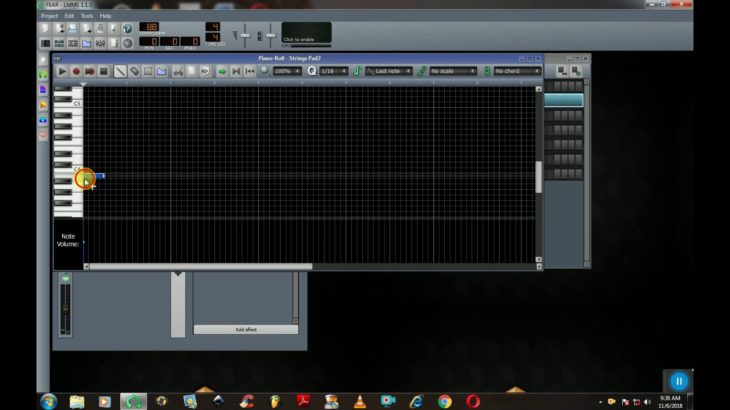Open the Edit menu

pyautogui.click(x=69, y=16)
